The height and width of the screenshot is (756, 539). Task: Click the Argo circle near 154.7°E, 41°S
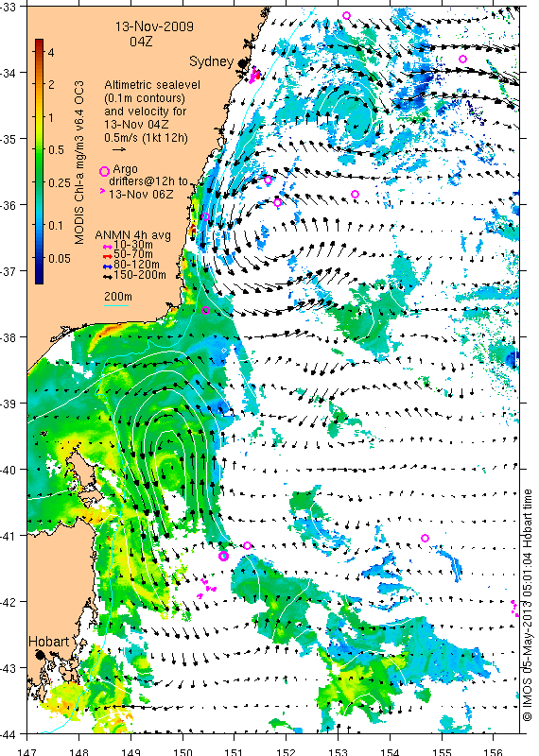click(426, 538)
